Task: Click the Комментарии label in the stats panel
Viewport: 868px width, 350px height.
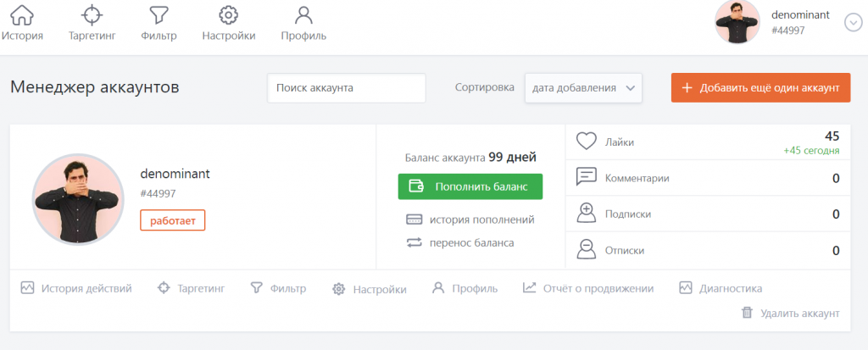Action: point(637,178)
